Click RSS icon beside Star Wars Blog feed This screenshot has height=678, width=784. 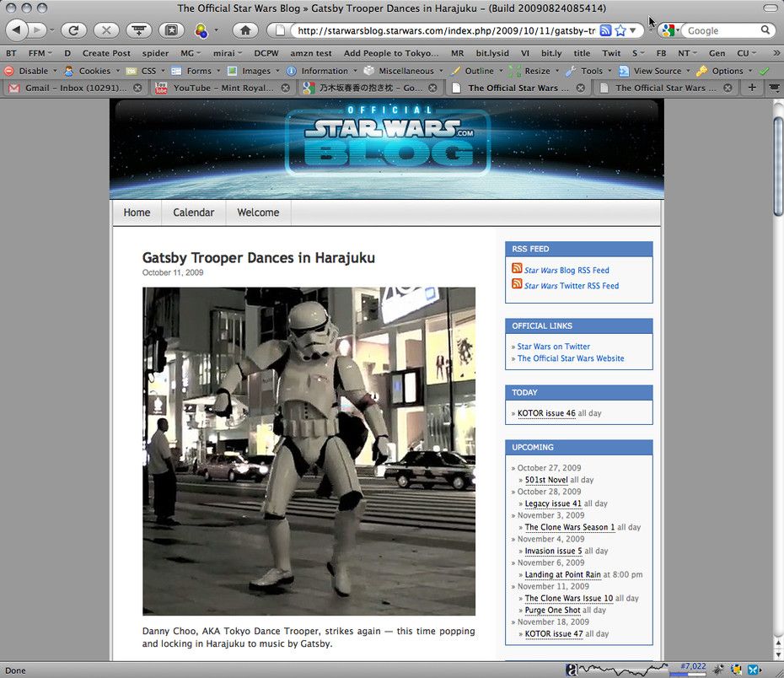[x=517, y=268]
